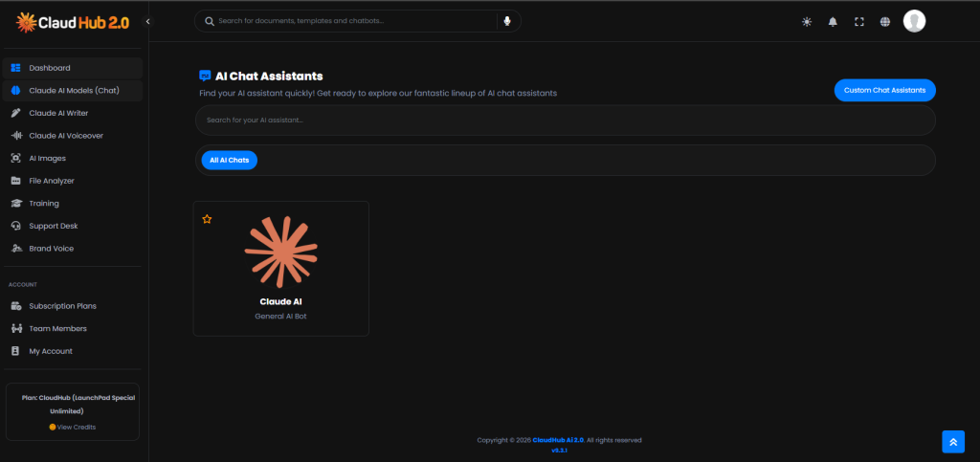Image resolution: width=980 pixels, height=462 pixels.
Task: Click the File Analyzer folder icon
Action: (x=16, y=181)
